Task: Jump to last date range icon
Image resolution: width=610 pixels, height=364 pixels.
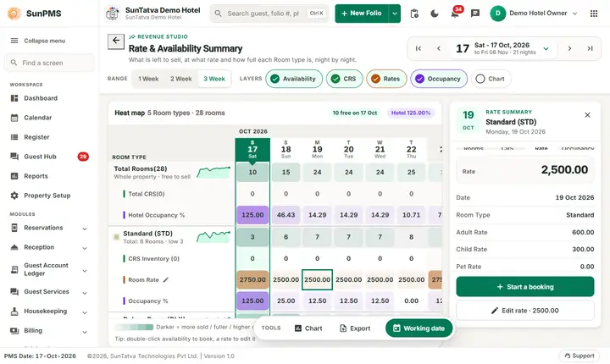Action: tap(590, 48)
